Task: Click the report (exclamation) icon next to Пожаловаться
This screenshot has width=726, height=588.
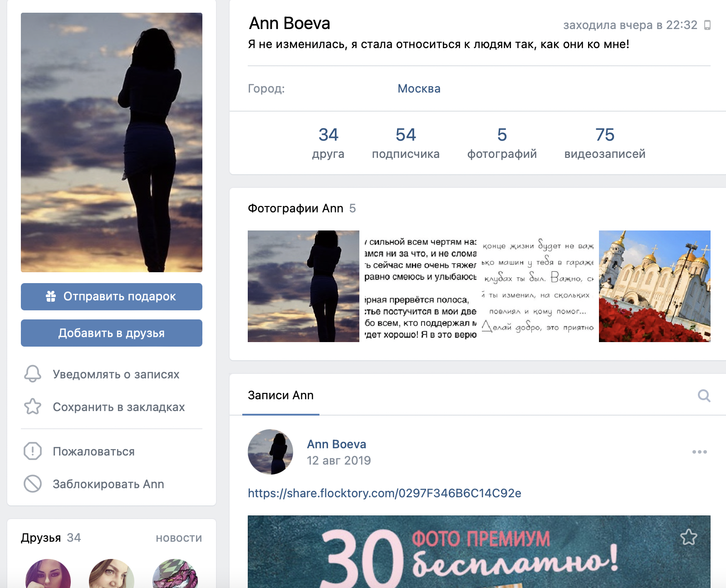Action: (32, 451)
